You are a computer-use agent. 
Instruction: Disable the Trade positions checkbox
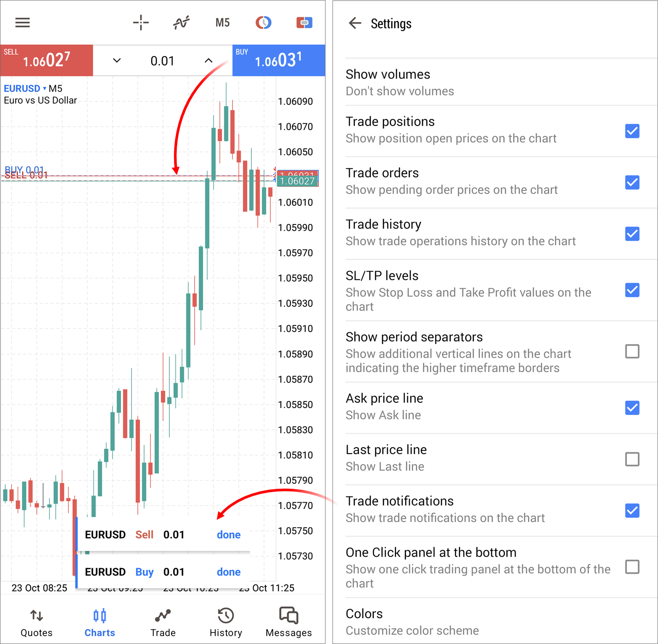[x=632, y=131]
